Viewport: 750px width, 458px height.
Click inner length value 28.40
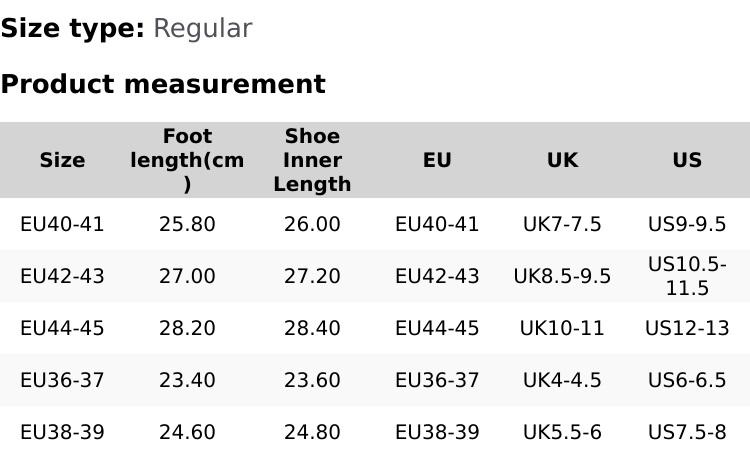tap(312, 328)
